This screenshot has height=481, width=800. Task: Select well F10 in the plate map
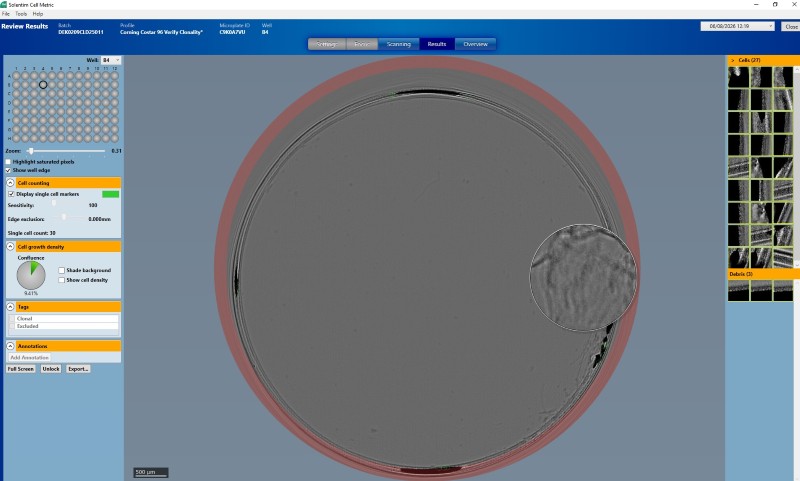coord(96,120)
